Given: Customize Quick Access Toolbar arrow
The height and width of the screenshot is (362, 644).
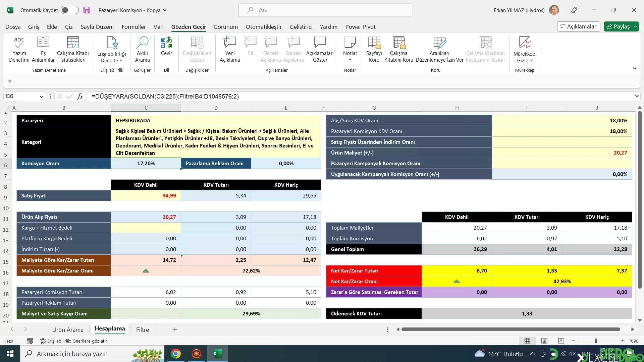Looking at the screenshot, I should (x=10, y=81).
